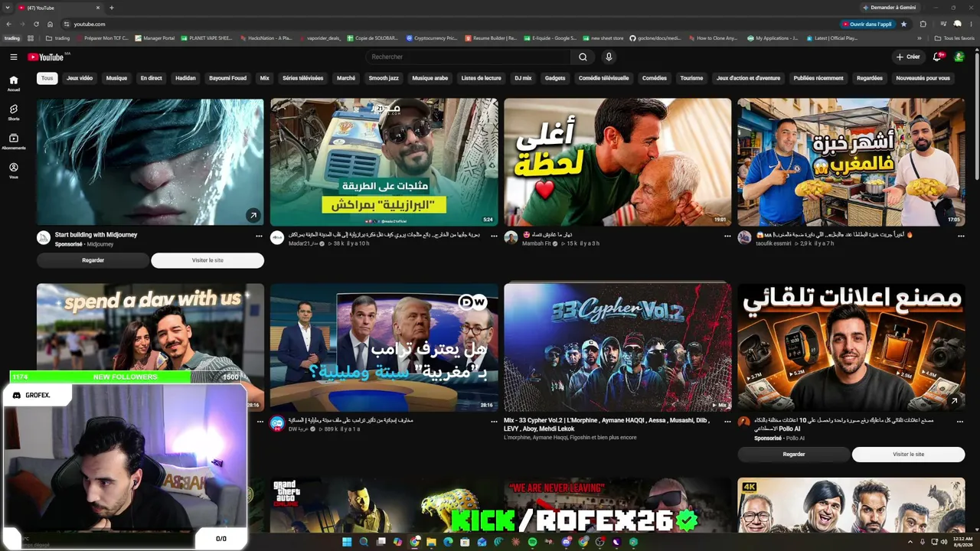This screenshot has height=551, width=980.
Task: Show hidden system tray icons
Action: 910,542
